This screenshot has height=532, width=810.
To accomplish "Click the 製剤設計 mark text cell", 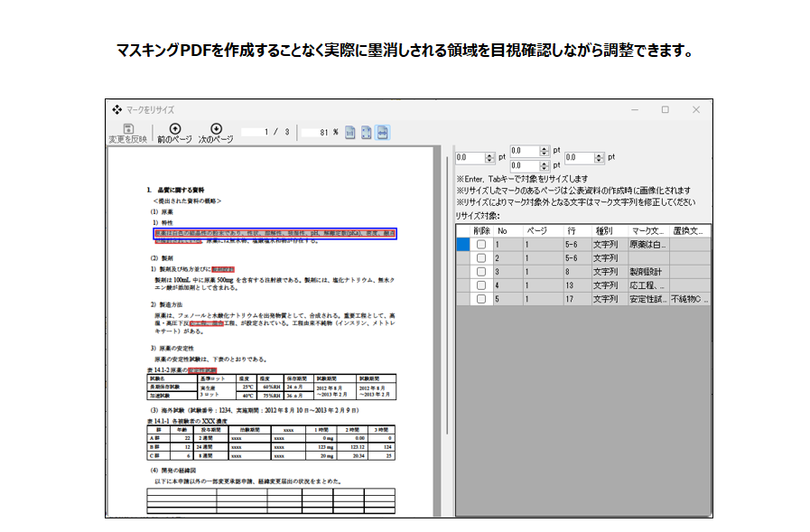I will (x=648, y=272).
